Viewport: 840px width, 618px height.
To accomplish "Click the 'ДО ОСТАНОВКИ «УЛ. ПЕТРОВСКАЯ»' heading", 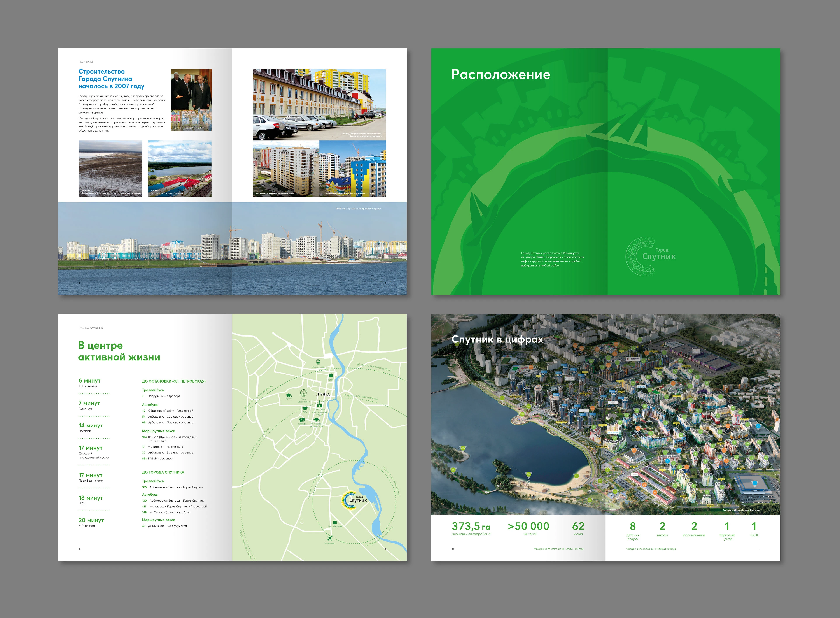I will pos(174,381).
